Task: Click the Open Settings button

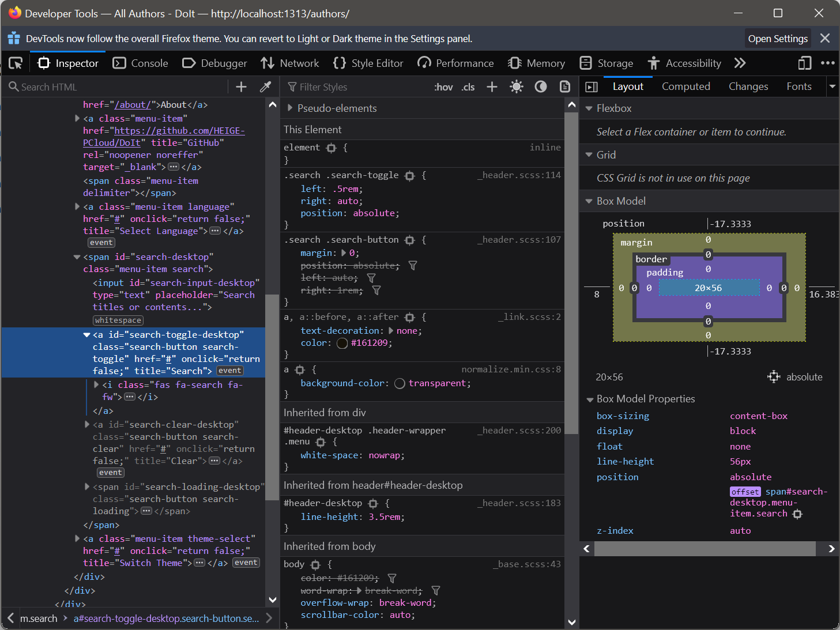Action: click(778, 39)
